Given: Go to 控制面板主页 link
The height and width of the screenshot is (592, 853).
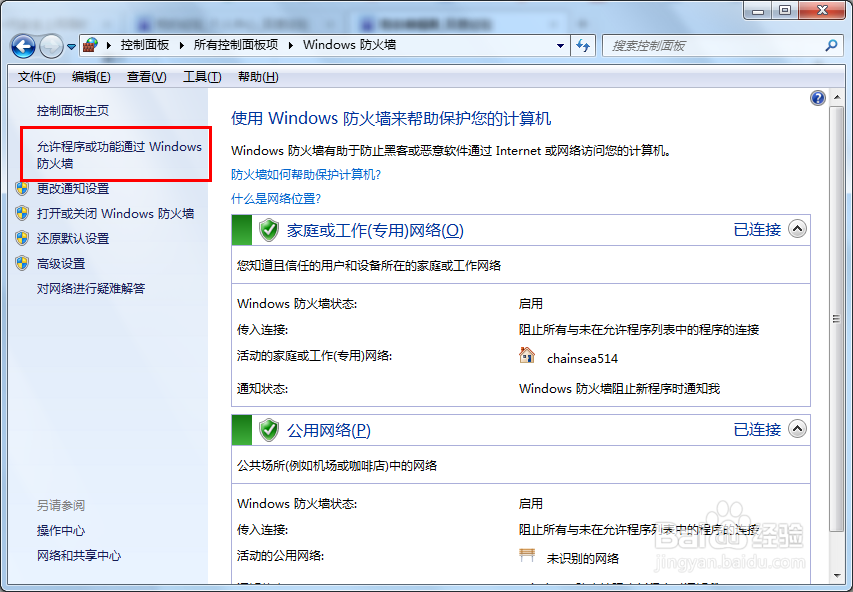Looking at the screenshot, I should pos(73,111).
